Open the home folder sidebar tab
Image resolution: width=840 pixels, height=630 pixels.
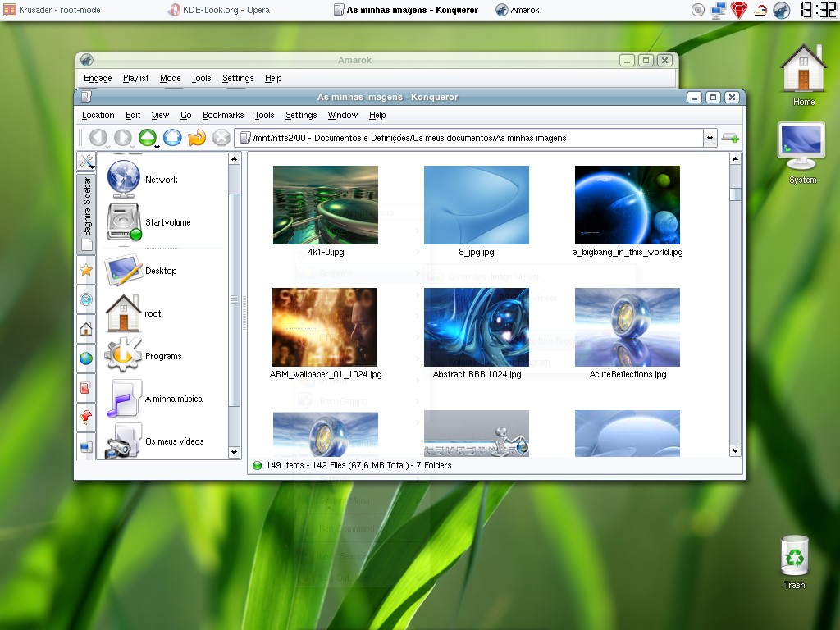86,329
